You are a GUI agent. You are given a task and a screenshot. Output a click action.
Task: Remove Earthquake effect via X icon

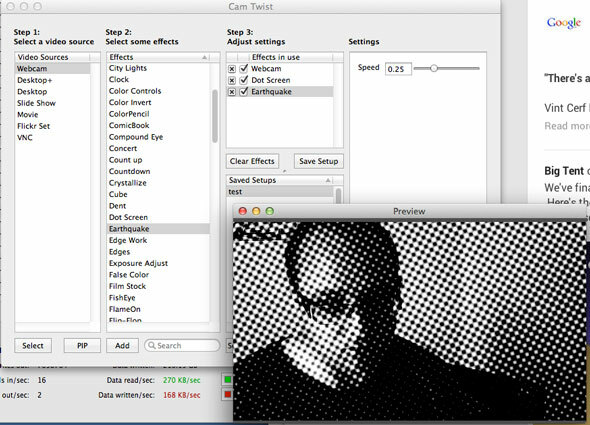(232, 92)
